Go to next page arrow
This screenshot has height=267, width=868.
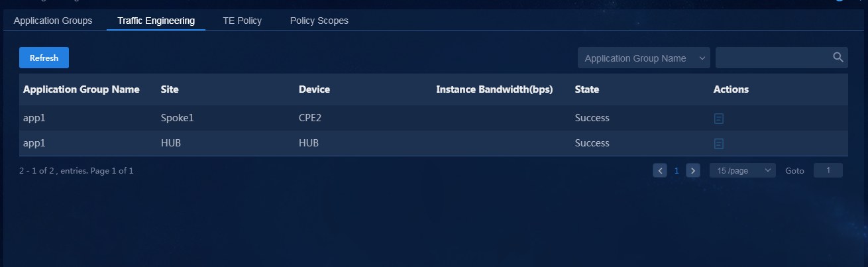693,170
